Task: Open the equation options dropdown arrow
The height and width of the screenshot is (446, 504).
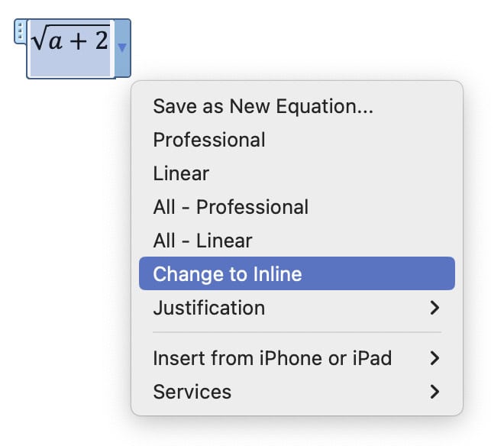Action: pos(122,48)
